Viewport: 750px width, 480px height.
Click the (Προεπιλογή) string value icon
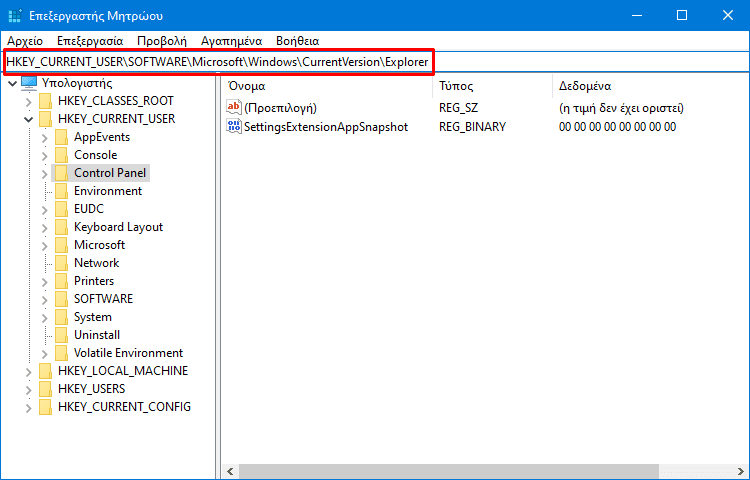(x=234, y=107)
